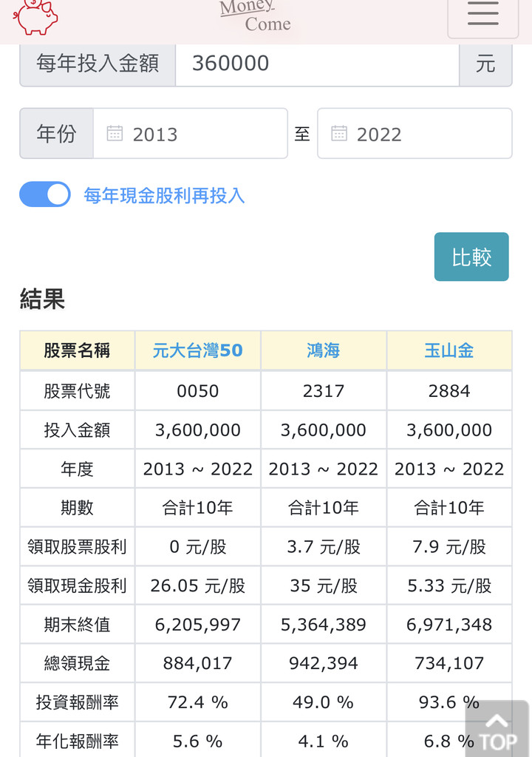Click calendar icon beside 2013
The image size is (532, 757).
click(115, 133)
